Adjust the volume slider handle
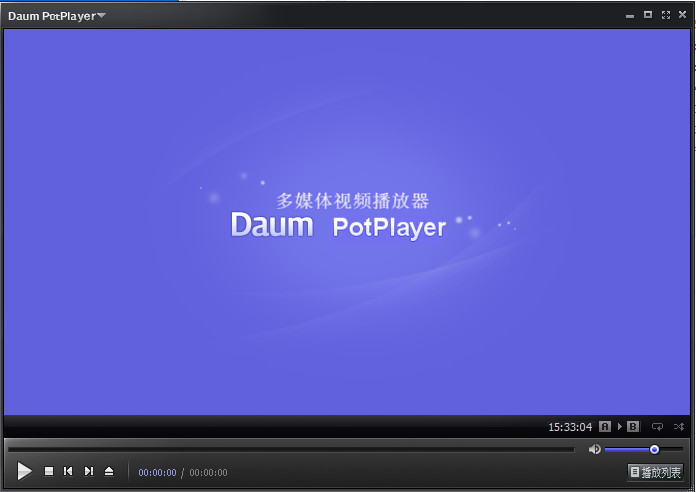The image size is (696, 492). (654, 450)
